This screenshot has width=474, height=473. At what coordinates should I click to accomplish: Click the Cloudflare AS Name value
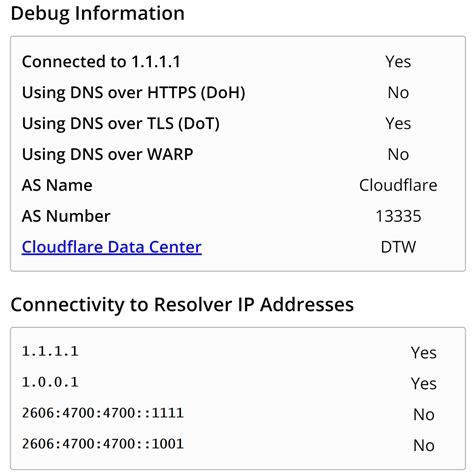(x=398, y=185)
